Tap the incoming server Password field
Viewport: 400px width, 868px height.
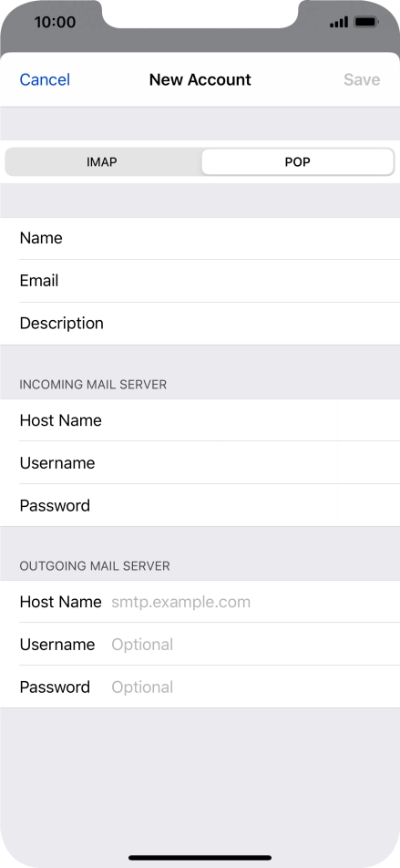point(200,505)
